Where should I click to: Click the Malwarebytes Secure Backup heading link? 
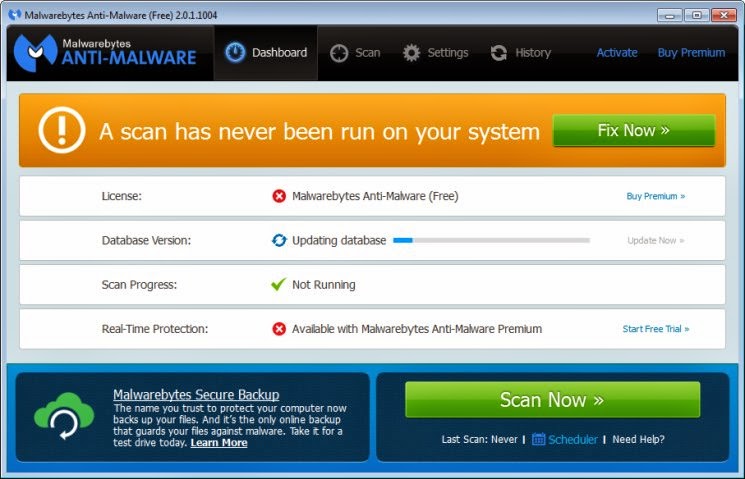pos(196,395)
